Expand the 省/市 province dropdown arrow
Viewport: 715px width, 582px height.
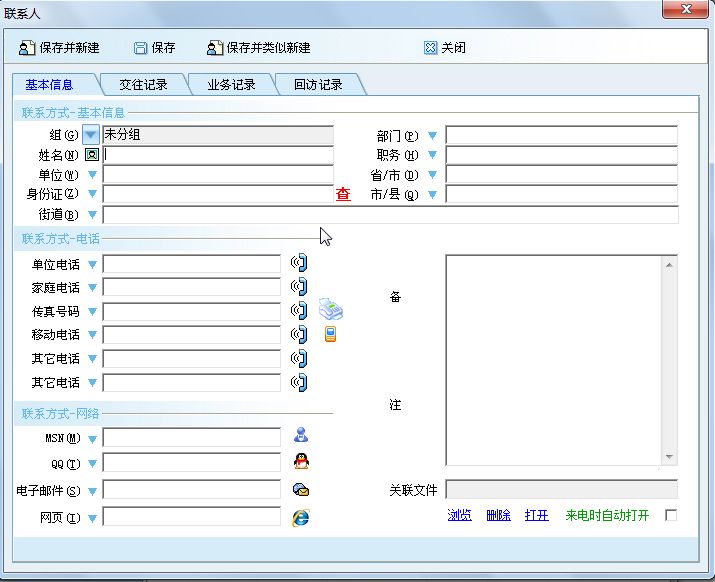[x=433, y=174]
